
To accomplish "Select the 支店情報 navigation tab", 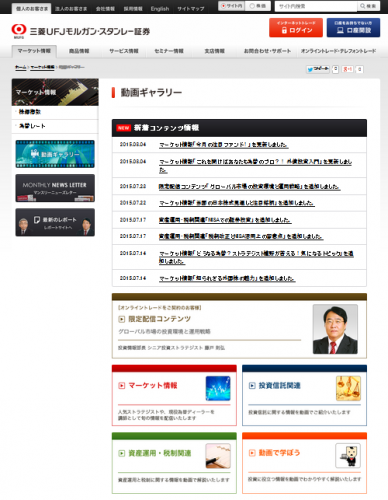I will pos(214,51).
